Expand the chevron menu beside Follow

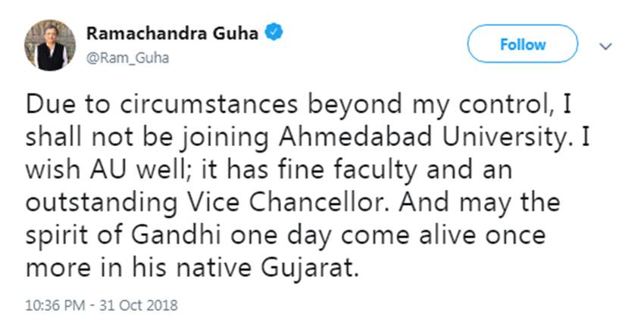605,45
